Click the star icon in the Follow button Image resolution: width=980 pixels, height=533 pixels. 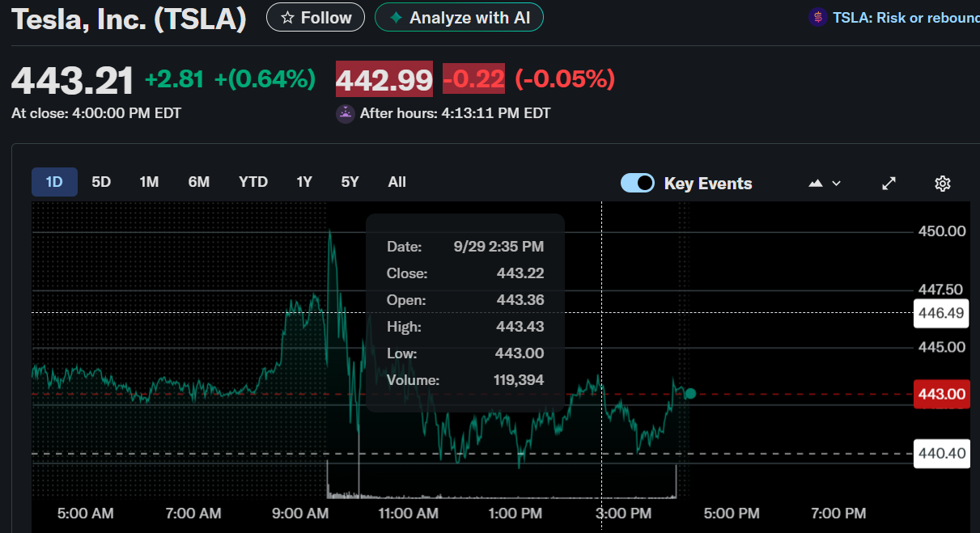[x=287, y=18]
